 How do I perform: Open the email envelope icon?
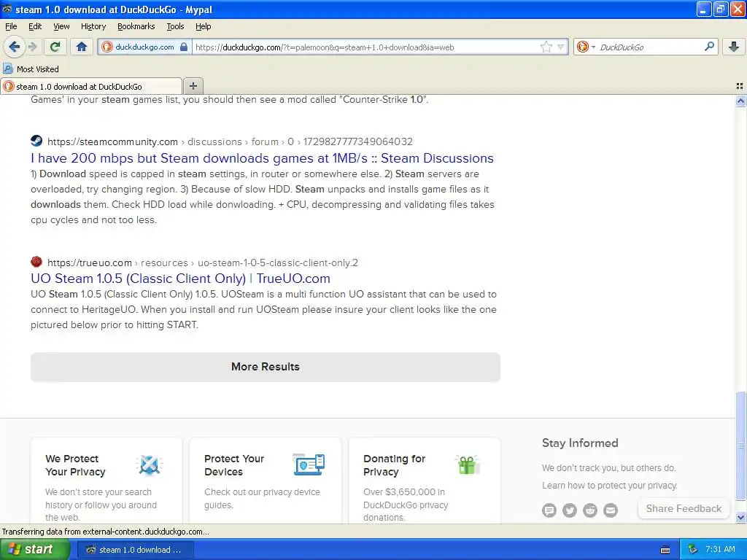point(611,510)
